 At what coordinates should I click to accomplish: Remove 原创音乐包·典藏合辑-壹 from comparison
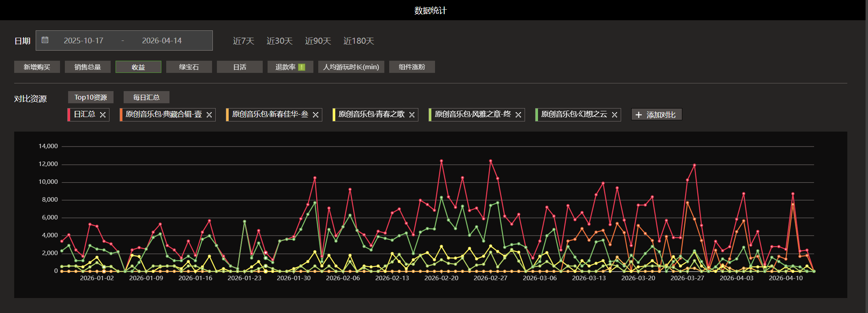pyautogui.click(x=209, y=115)
